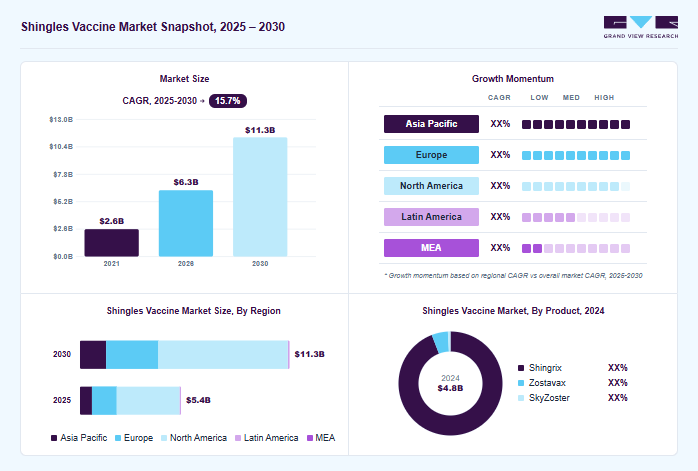Click Asia Pacific segment of 2030 stacked bar

(93, 355)
